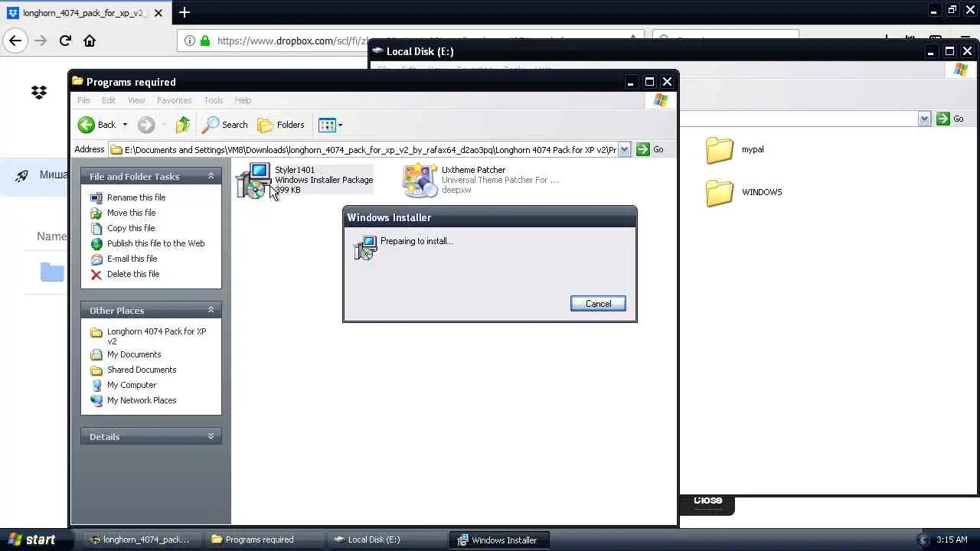Open Longhorn 4074 Pack for XP v2 place
This screenshot has width=980, height=551.
(156, 336)
